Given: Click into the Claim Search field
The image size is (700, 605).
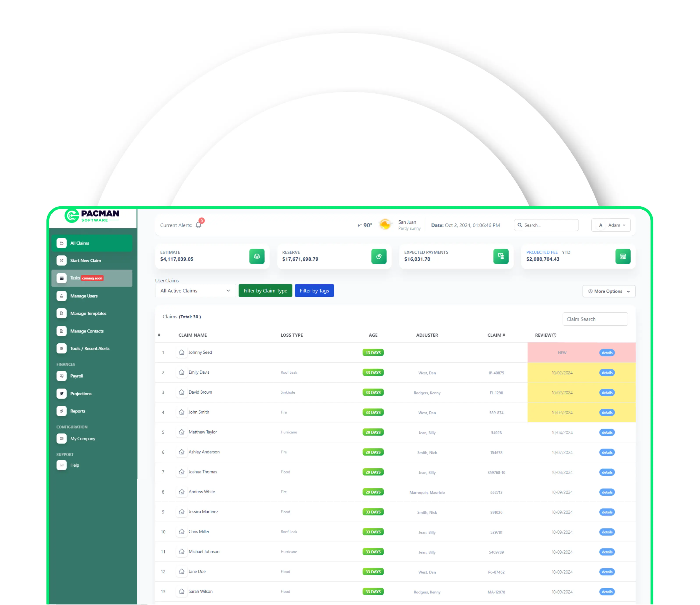Looking at the screenshot, I should click(x=595, y=319).
